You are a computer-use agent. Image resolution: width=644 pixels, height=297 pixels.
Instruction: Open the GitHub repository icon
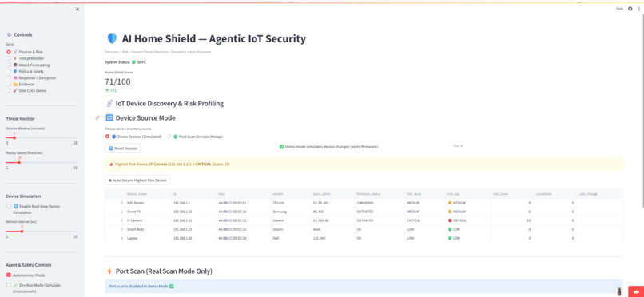tap(630, 9)
